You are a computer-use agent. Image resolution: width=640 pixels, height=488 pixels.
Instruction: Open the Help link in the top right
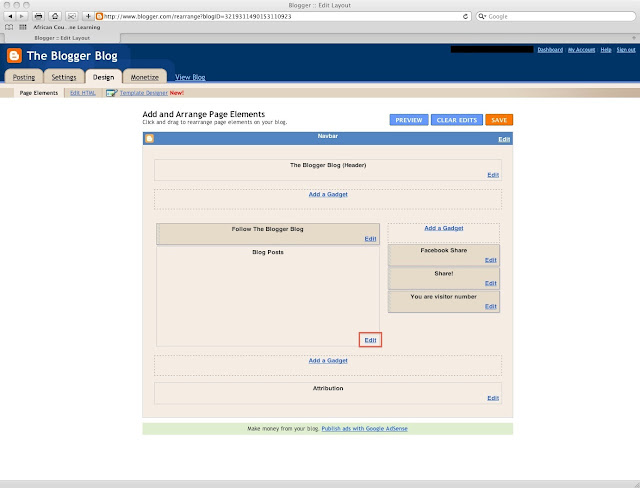(x=606, y=50)
